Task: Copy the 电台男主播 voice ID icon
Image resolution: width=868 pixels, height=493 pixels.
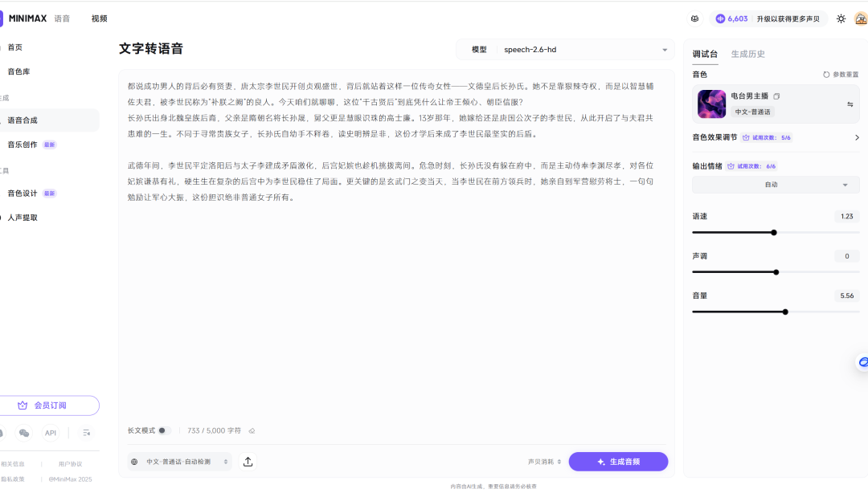Action: click(x=776, y=96)
